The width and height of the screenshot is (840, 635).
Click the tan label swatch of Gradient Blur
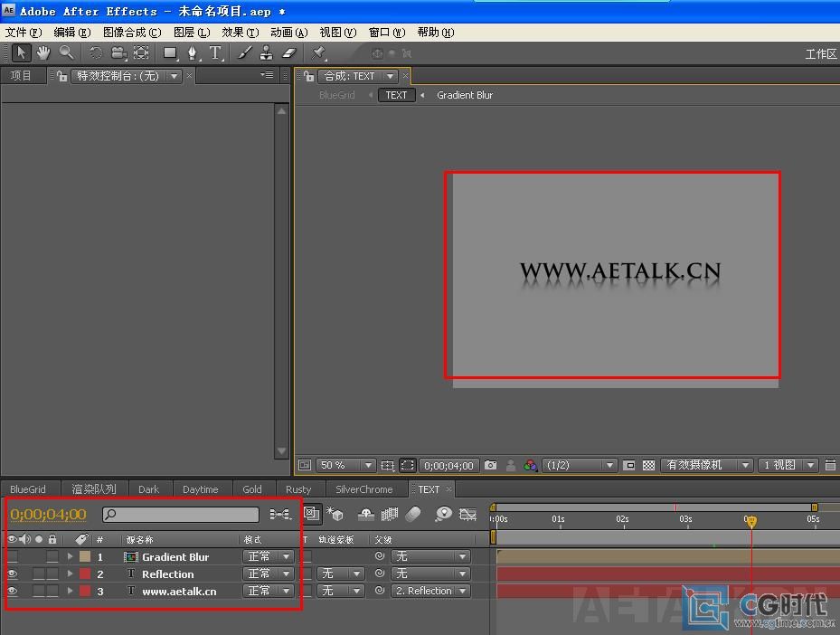(x=85, y=557)
